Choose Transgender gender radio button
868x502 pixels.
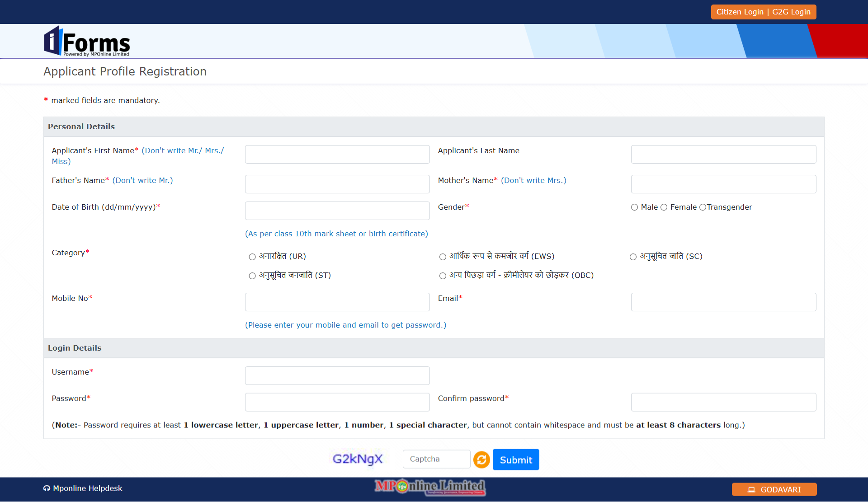point(703,207)
